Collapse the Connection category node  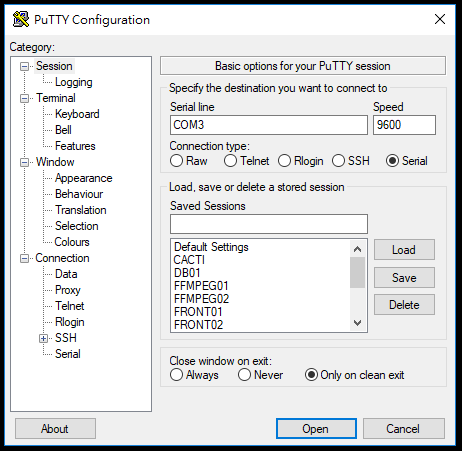[24, 258]
